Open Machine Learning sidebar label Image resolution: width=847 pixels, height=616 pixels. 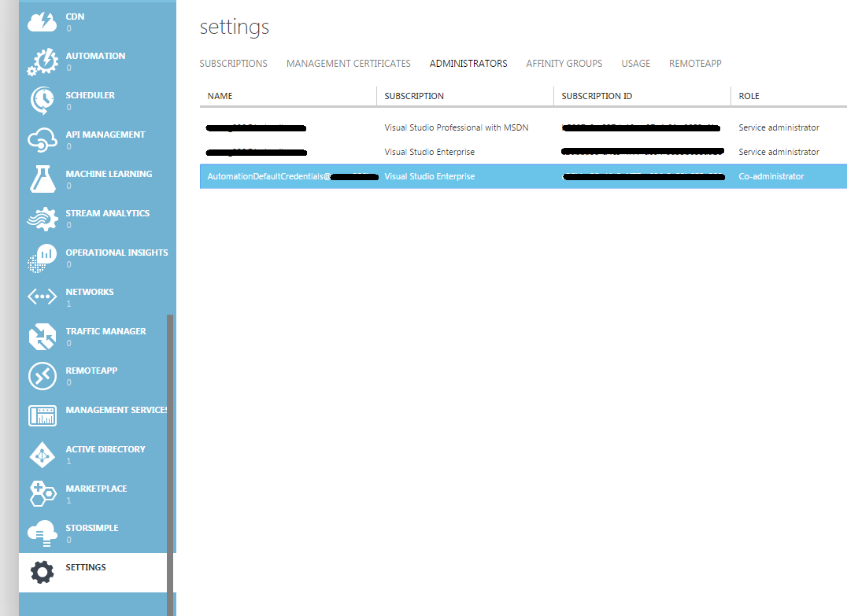pyautogui.click(x=109, y=175)
